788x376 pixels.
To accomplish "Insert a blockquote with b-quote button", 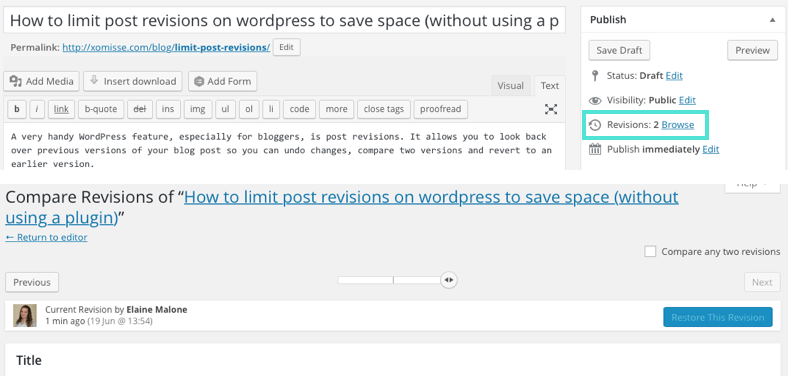I will pos(101,109).
